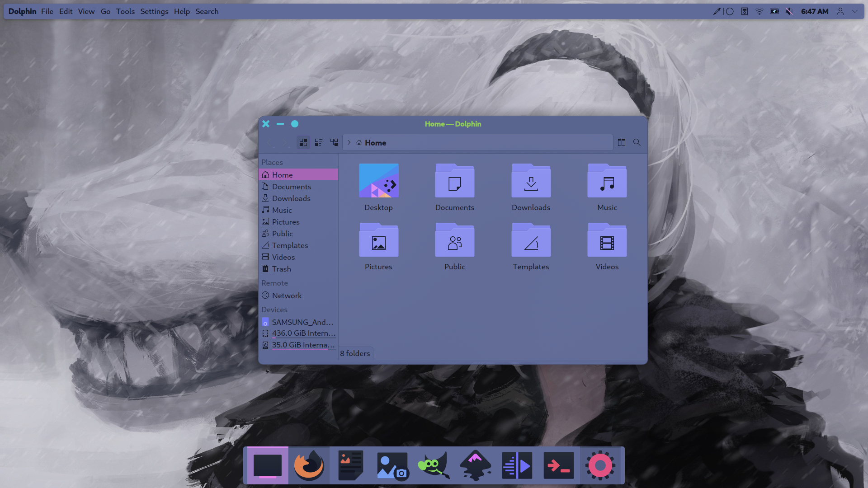Open Wi-Fi network tray icon

[759, 11]
